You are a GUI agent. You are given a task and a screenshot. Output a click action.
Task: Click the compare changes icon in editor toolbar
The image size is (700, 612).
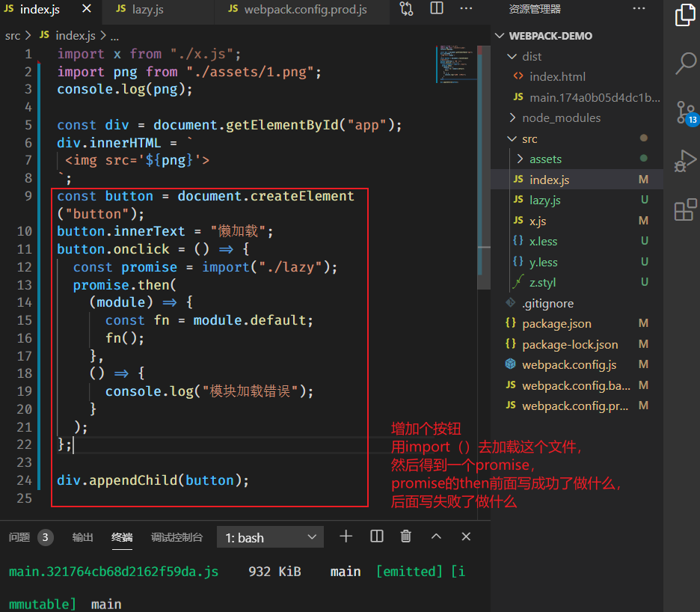pyautogui.click(x=406, y=9)
